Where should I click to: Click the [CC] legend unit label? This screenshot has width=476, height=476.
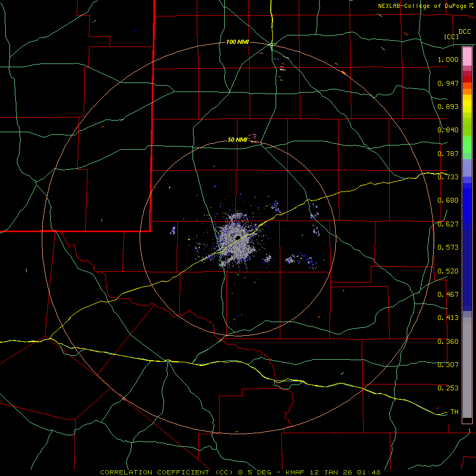(452, 36)
